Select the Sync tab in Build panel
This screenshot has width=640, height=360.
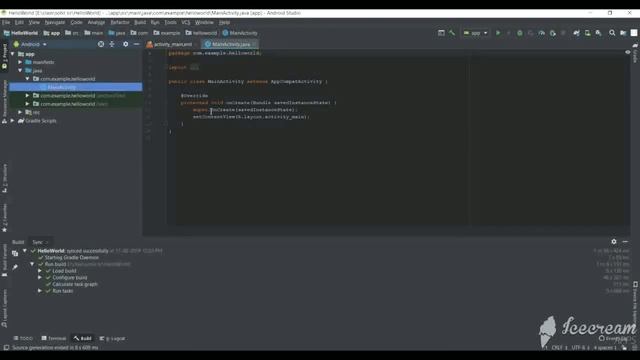[x=40, y=242]
